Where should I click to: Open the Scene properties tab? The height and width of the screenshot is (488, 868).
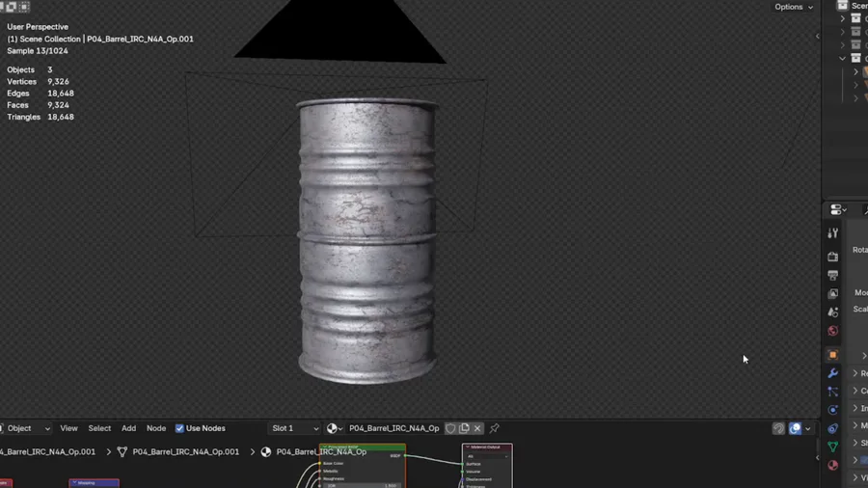click(832, 312)
